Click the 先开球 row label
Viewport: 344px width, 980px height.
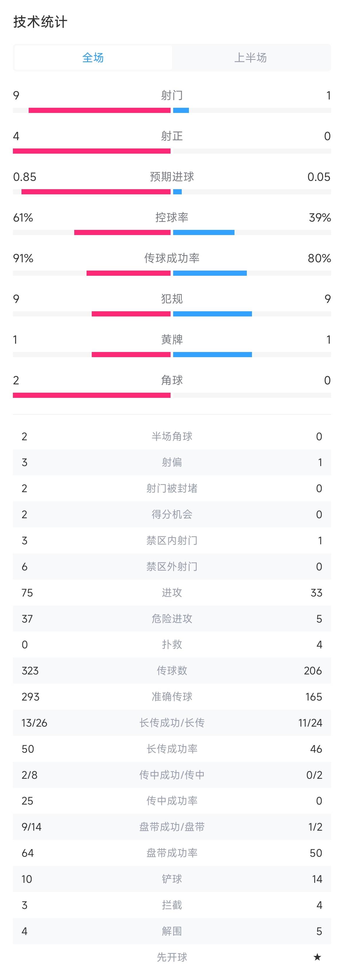(172, 957)
